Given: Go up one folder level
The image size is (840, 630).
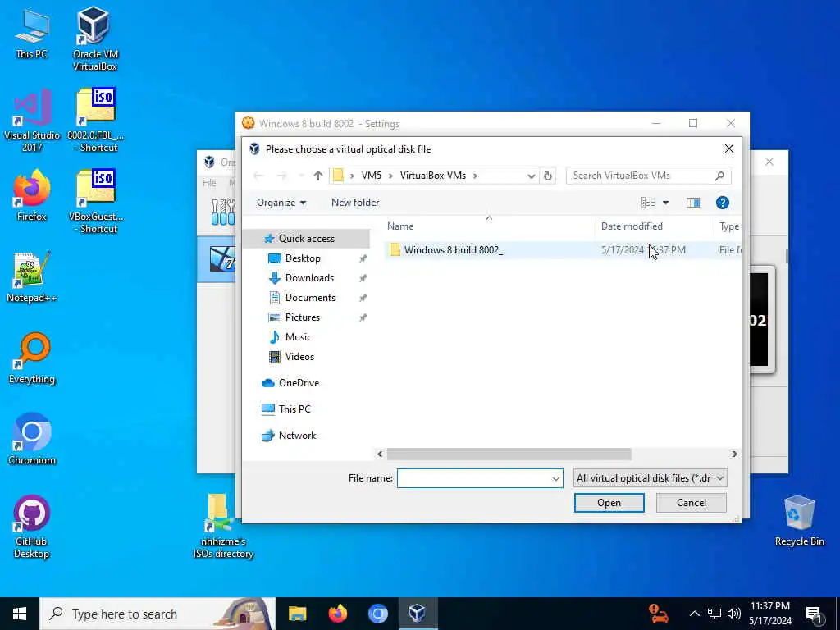Looking at the screenshot, I should tap(317, 176).
